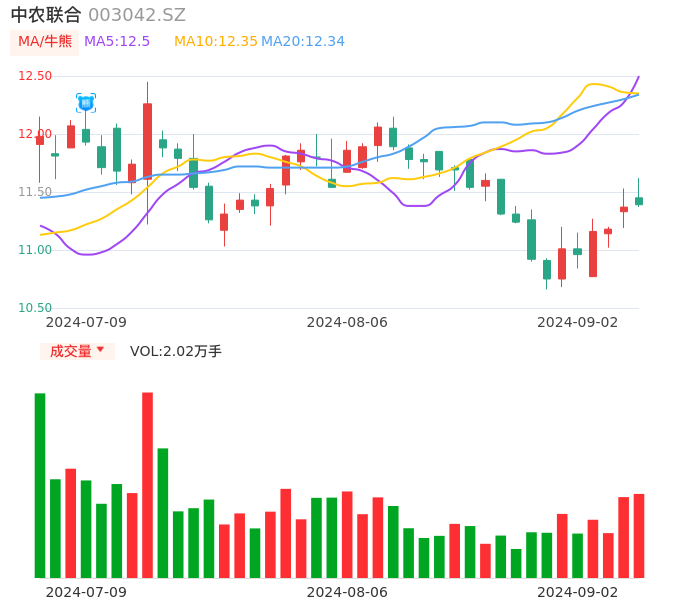Click the MA5:12.5 legend label
This screenshot has width=686, height=606.
coord(117,41)
